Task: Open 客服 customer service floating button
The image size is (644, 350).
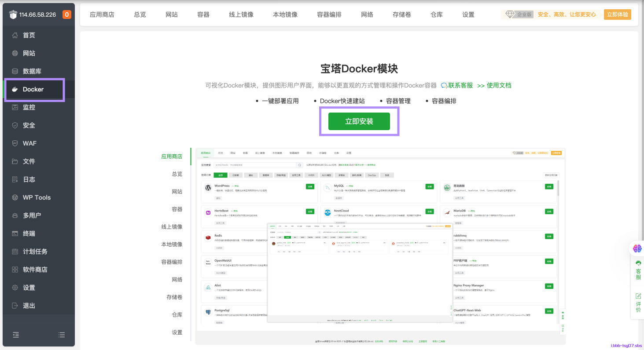Action: [638, 270]
